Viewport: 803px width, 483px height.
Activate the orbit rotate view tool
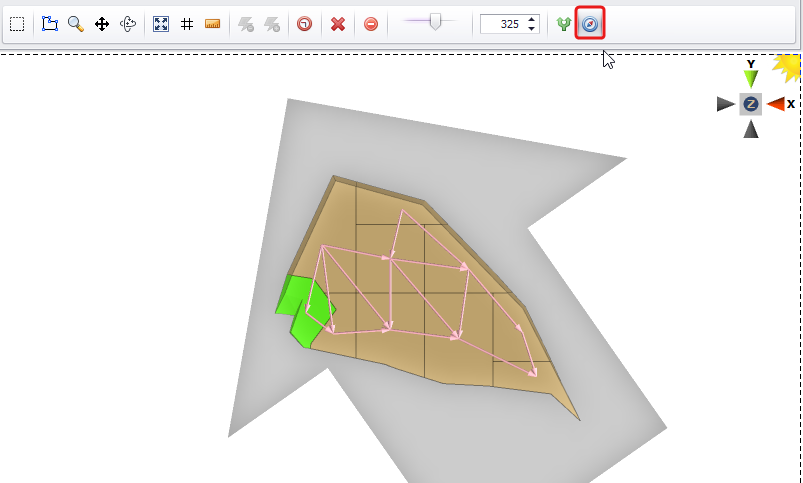tap(128, 24)
